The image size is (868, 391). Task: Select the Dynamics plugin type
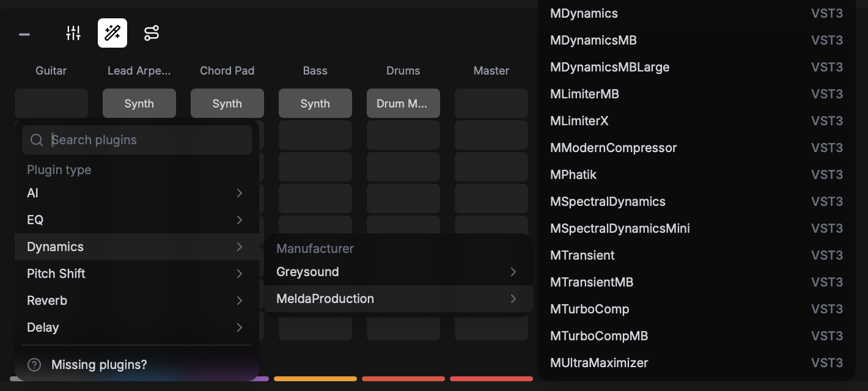(x=137, y=247)
